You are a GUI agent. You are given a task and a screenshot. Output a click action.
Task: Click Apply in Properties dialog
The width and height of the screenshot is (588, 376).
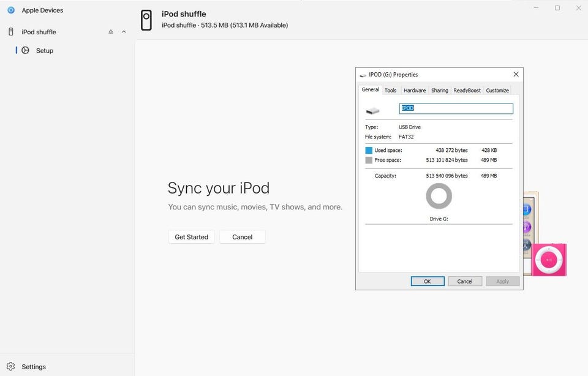tap(502, 281)
